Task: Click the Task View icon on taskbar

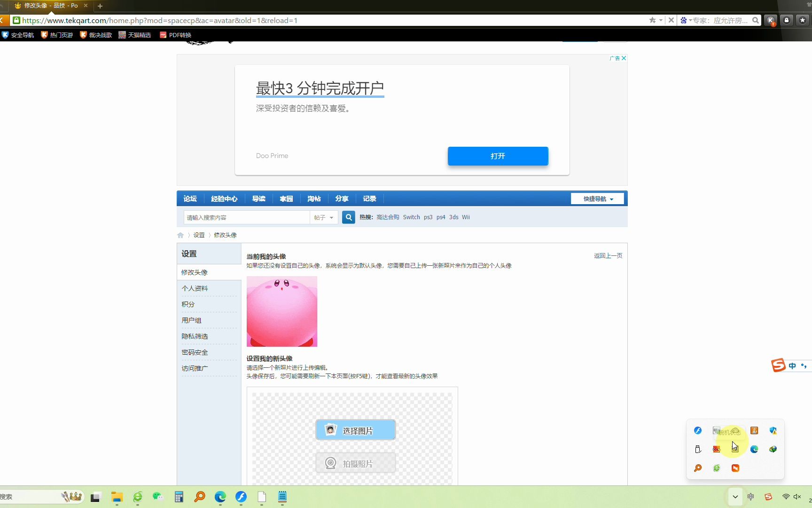Action: (x=96, y=497)
